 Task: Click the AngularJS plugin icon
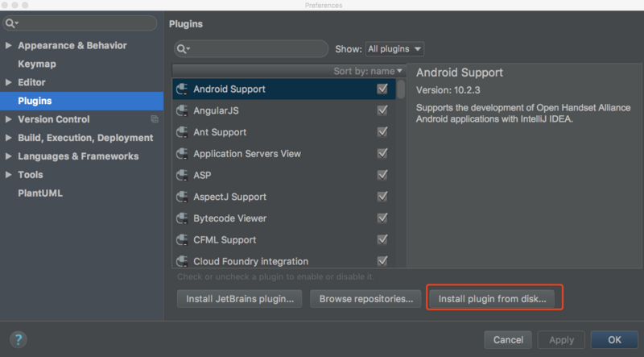[182, 110]
